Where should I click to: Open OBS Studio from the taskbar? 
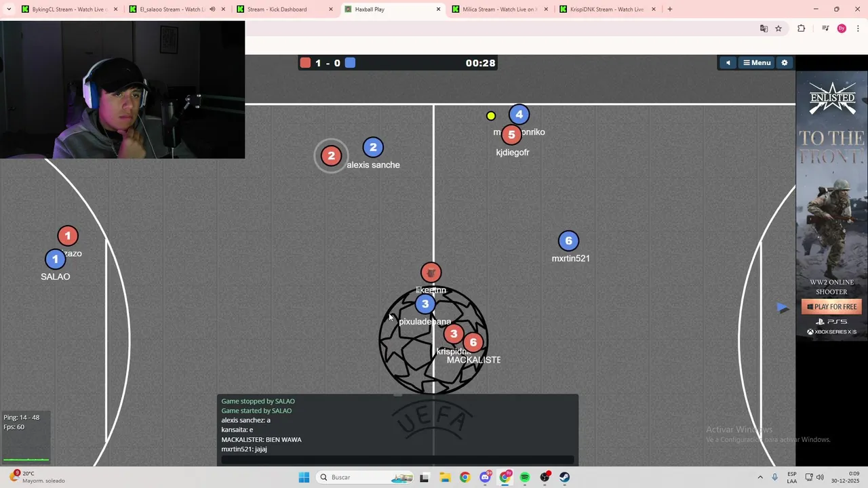545,477
